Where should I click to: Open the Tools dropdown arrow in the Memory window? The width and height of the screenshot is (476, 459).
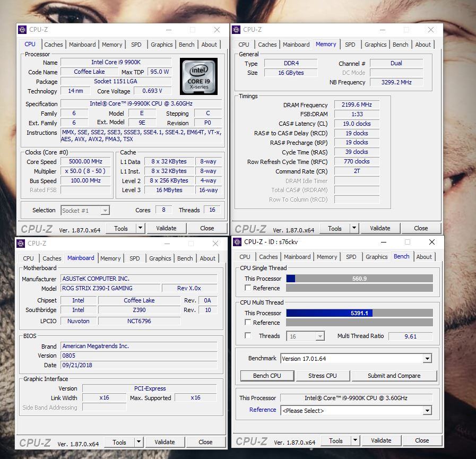354,228
